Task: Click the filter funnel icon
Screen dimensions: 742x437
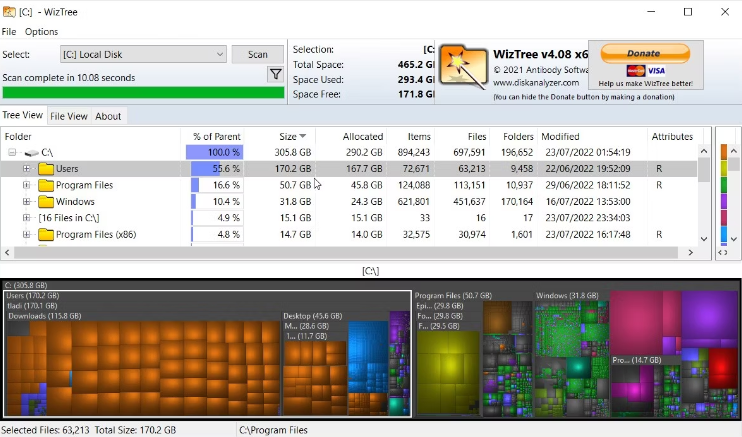Action: click(x=275, y=74)
